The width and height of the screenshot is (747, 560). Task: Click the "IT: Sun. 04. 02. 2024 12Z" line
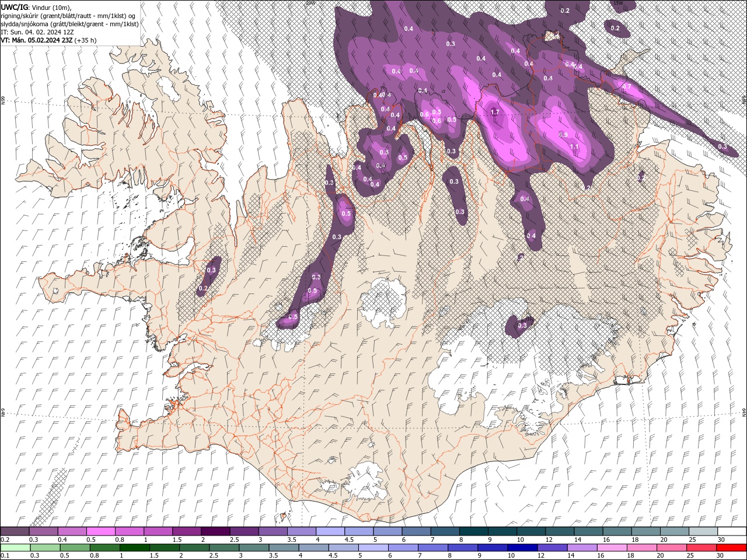37,32
